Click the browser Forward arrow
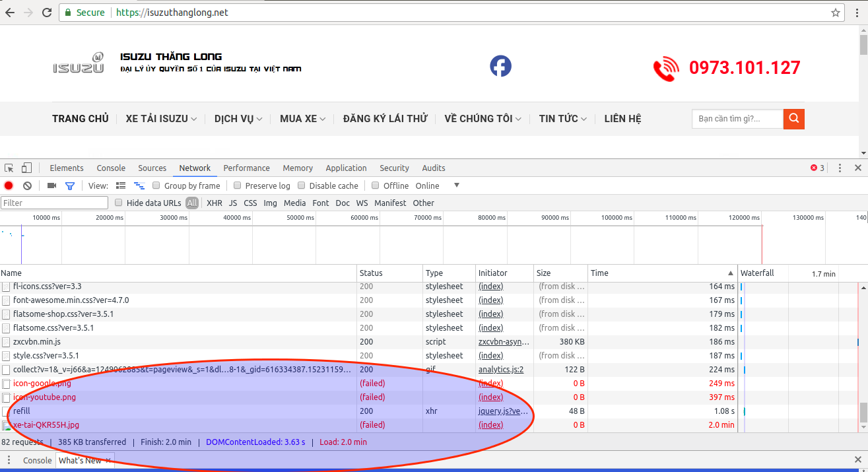868x472 pixels. [28, 13]
